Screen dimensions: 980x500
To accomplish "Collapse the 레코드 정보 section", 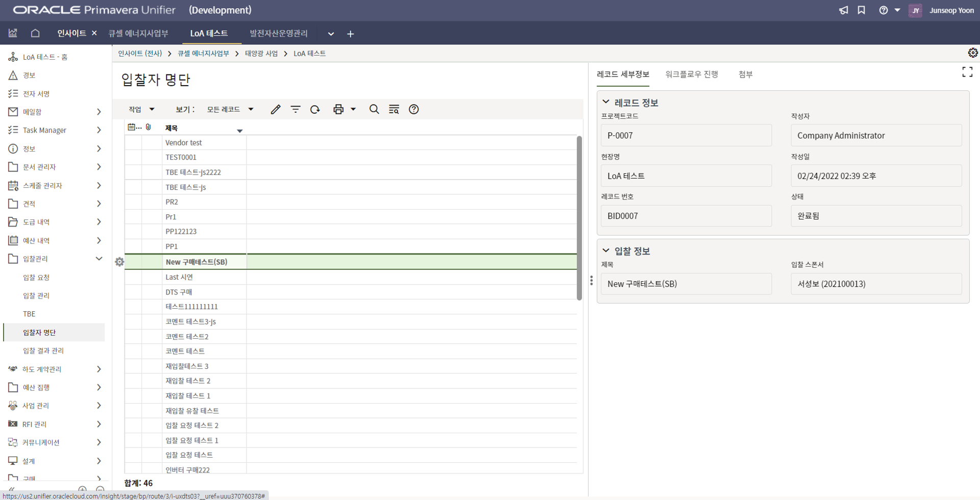I will (606, 102).
